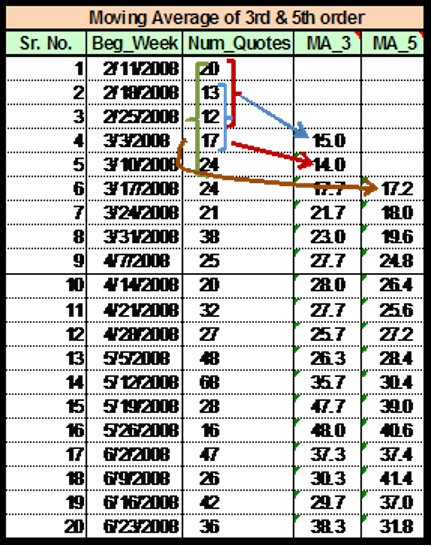Image resolution: width=432 pixels, height=546 pixels.
Task: Click MA_5 value '24.8' in row 9
Action: [x=393, y=261]
